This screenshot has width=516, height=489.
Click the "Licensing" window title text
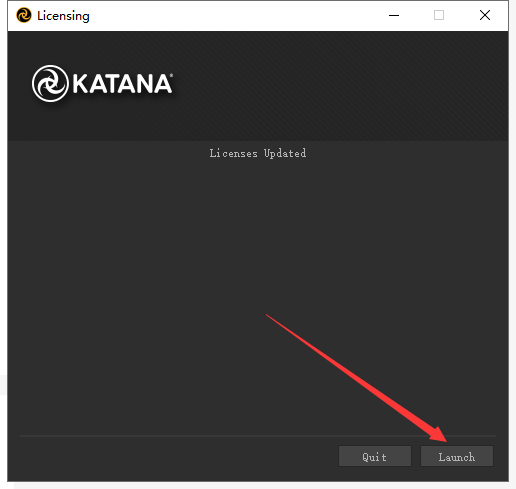point(63,16)
